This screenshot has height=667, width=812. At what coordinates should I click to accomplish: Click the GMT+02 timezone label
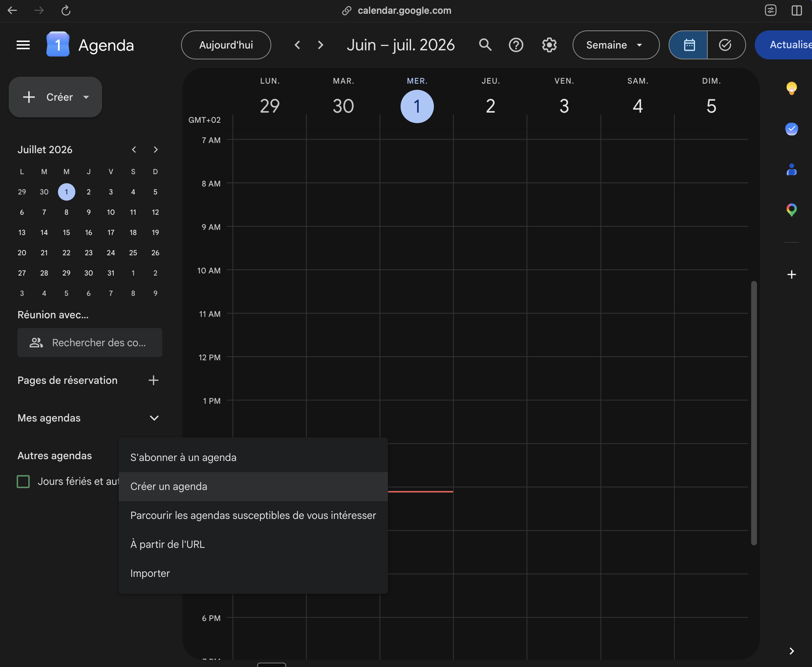click(x=204, y=120)
